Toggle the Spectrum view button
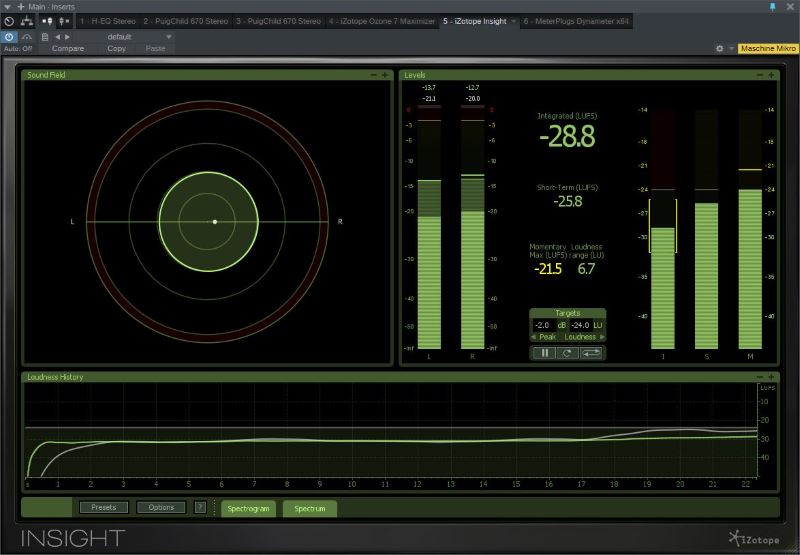Screen dimensions: 800x555 [310, 509]
